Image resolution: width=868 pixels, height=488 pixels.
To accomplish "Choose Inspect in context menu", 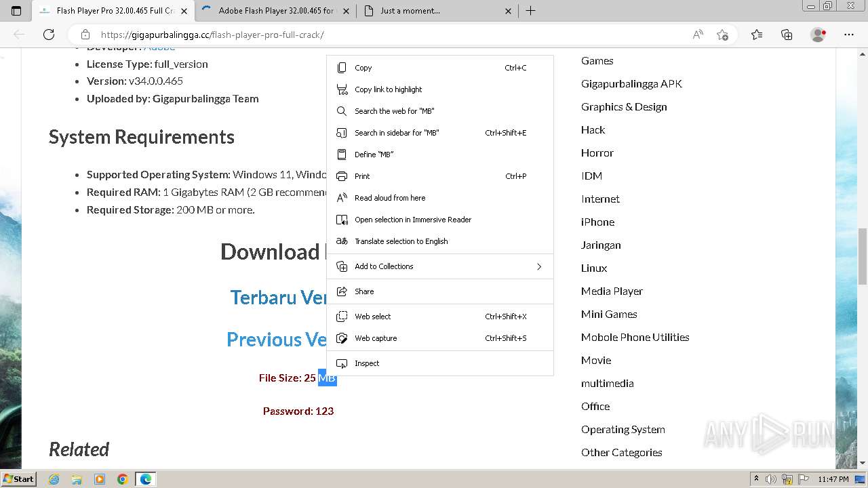I will click(440, 363).
